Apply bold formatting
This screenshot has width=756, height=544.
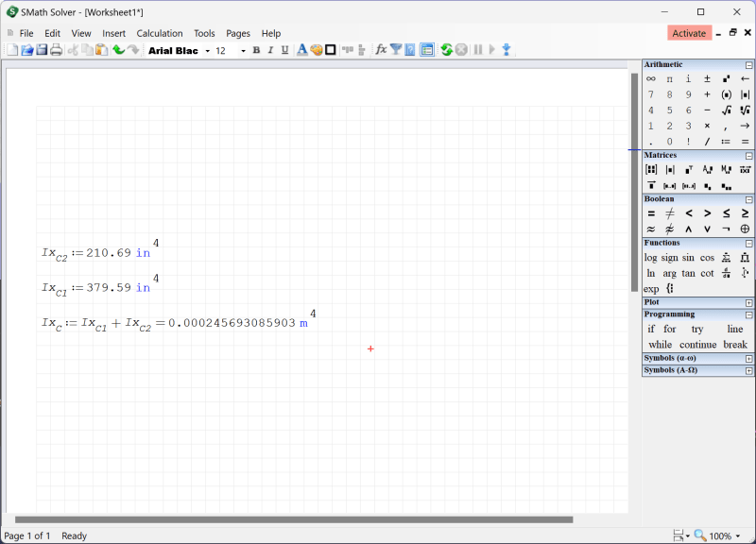click(x=256, y=50)
